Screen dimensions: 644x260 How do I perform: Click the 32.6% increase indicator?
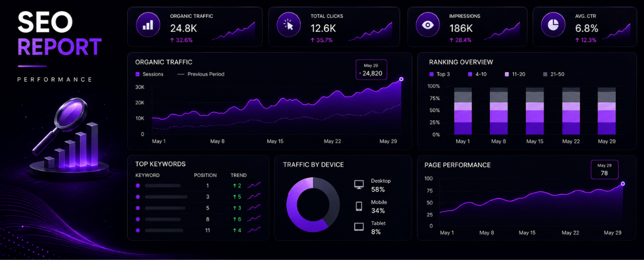pos(181,40)
